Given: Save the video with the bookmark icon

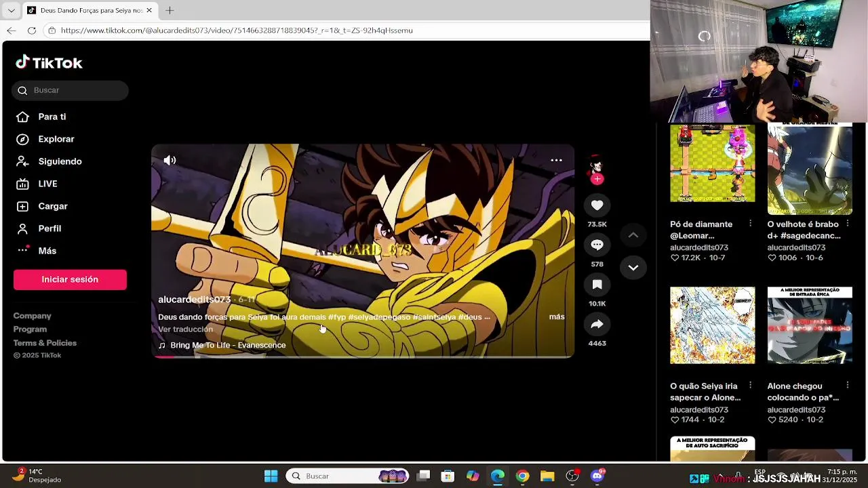Looking at the screenshot, I should click(597, 285).
